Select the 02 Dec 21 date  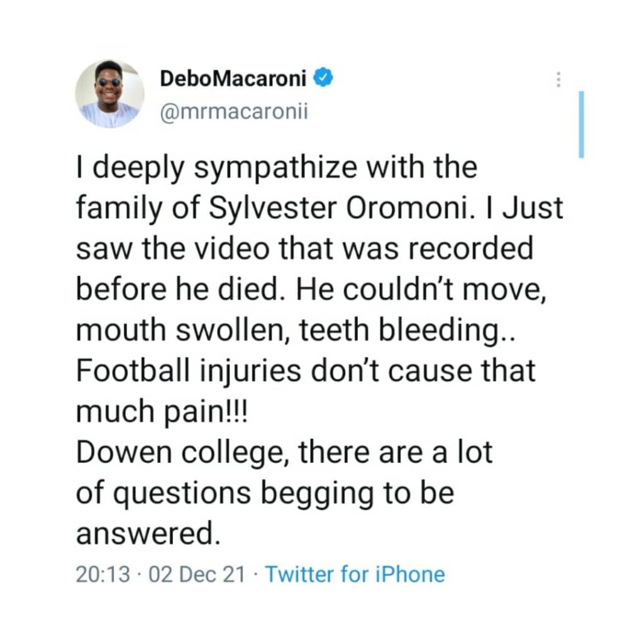tap(196, 574)
